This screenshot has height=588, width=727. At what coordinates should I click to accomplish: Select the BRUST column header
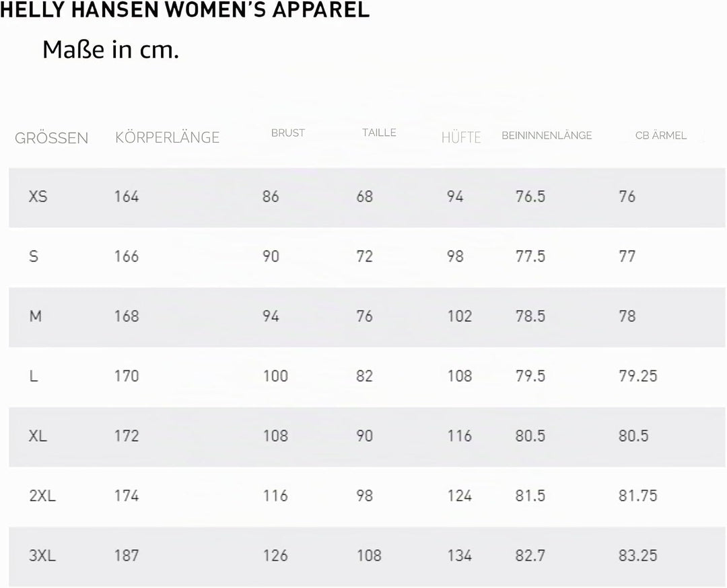coord(288,133)
